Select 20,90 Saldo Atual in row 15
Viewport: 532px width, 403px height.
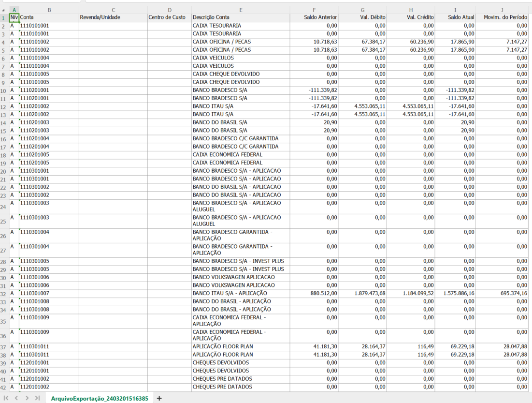(455, 131)
